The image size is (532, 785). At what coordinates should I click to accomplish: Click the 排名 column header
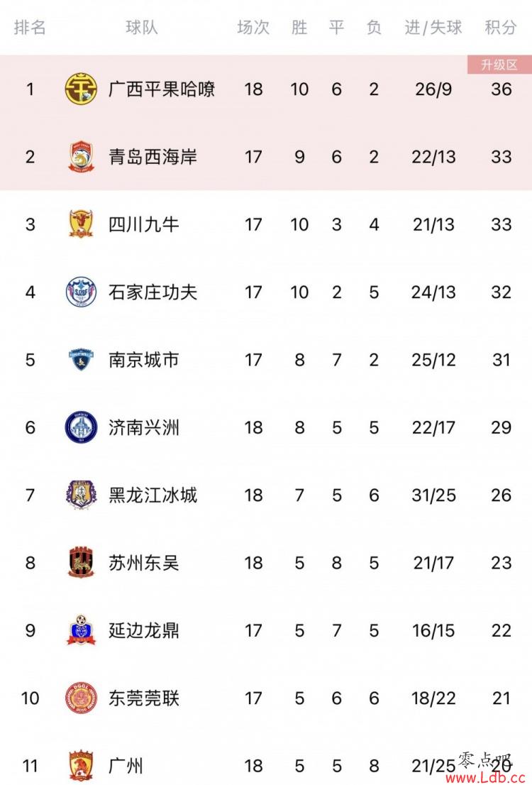30,27
